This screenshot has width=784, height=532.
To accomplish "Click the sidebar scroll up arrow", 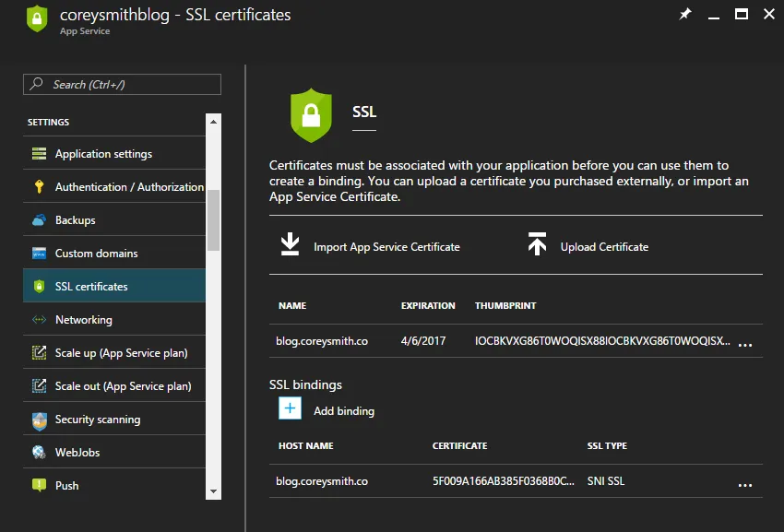I will point(213,122).
